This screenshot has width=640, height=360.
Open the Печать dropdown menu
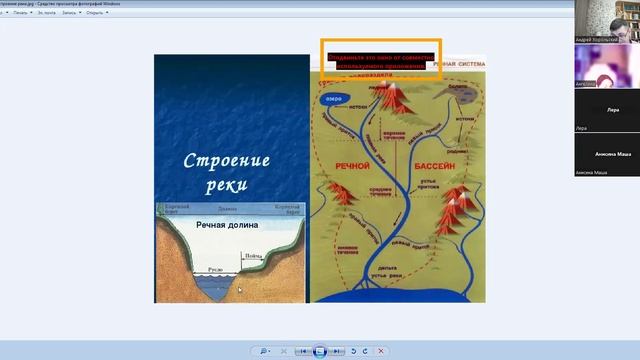coord(22,13)
